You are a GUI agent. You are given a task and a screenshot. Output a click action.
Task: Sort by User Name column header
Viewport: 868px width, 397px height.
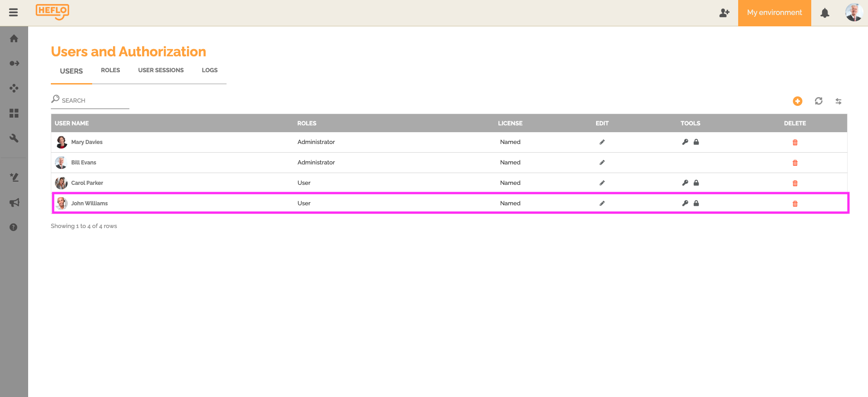click(72, 124)
